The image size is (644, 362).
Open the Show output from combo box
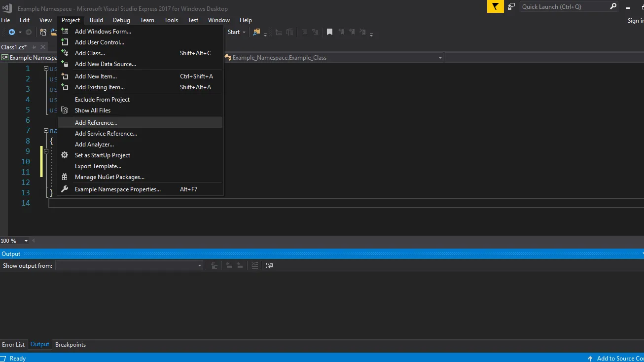click(x=129, y=265)
